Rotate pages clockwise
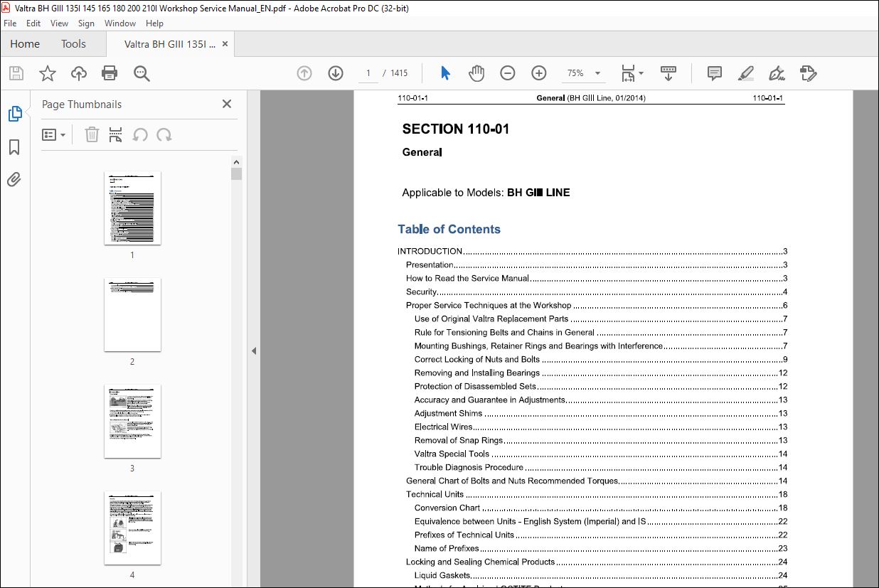 [x=164, y=134]
